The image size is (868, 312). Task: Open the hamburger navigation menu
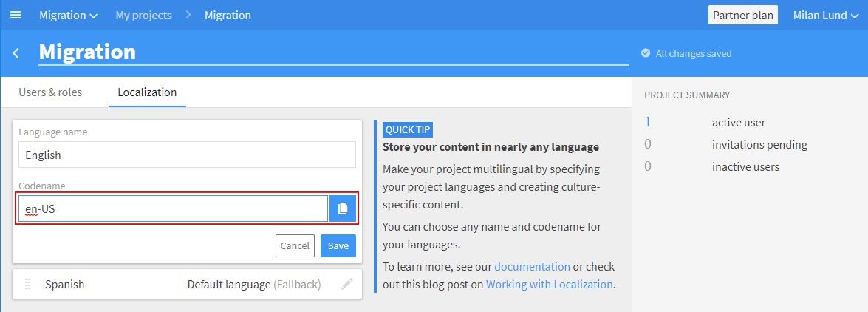pos(16,15)
